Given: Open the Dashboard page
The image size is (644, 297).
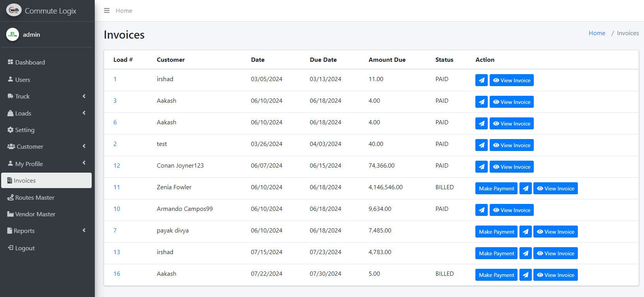Looking at the screenshot, I should (x=30, y=63).
